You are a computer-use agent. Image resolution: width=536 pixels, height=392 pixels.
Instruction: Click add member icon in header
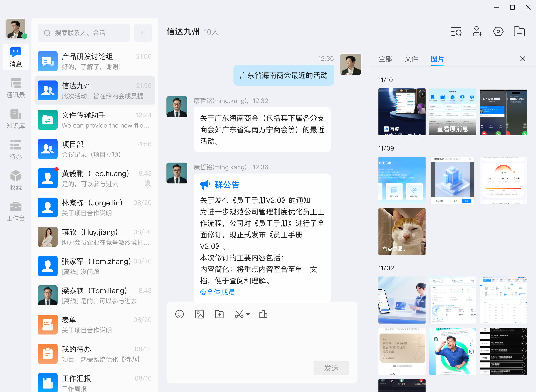(477, 32)
